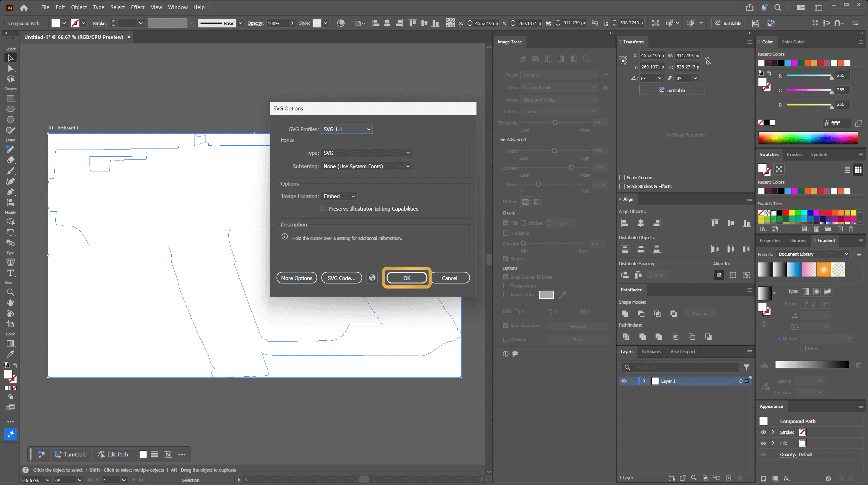Select the Ellipse shape tool

tap(11, 109)
